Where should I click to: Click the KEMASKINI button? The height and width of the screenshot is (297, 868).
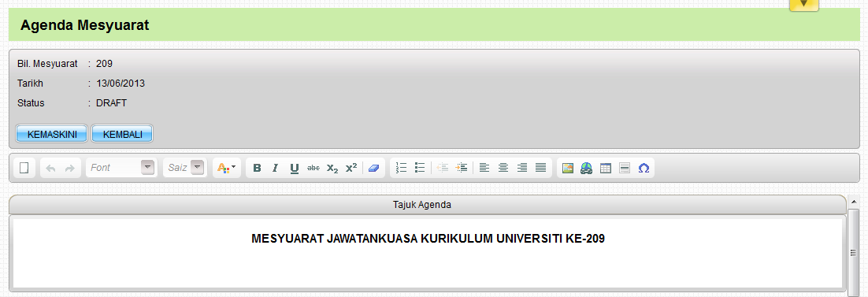click(x=52, y=134)
